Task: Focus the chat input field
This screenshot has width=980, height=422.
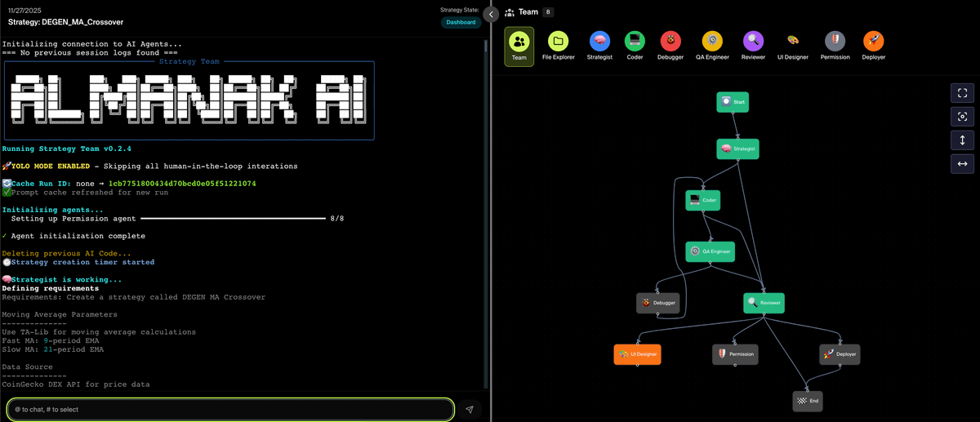Action: point(230,409)
